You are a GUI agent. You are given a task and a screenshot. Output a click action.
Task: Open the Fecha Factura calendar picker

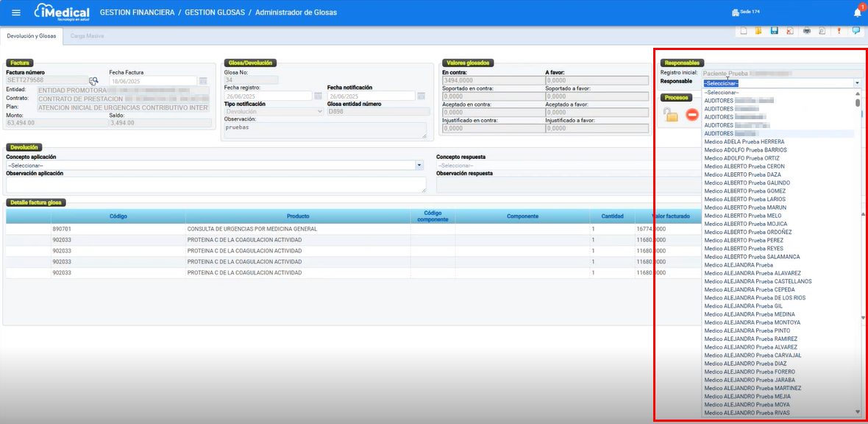[203, 81]
